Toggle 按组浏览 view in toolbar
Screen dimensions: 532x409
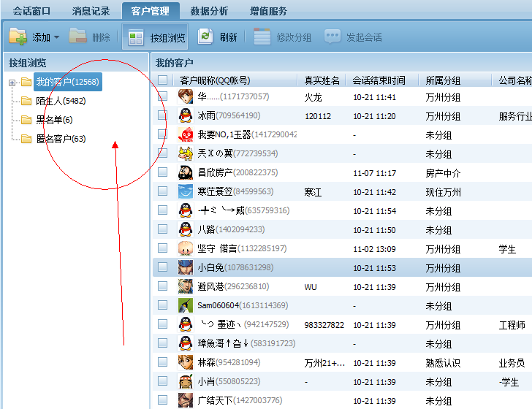[x=155, y=37]
